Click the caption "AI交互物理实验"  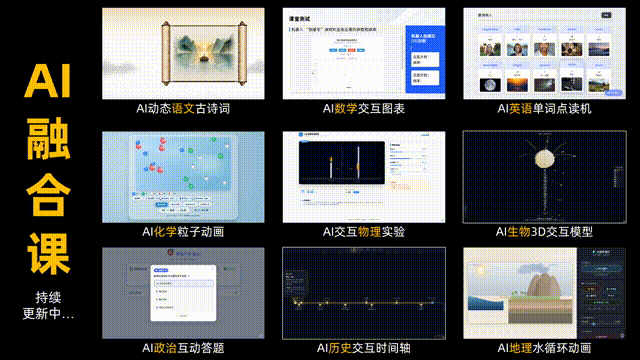(x=364, y=232)
